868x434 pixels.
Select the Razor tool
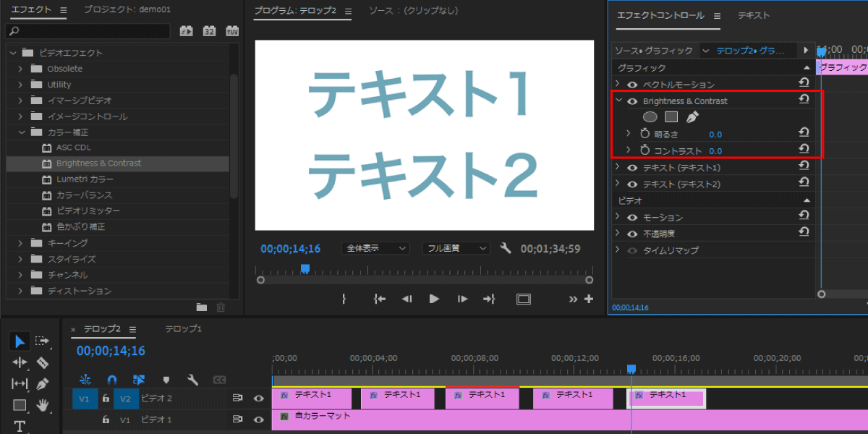(43, 362)
